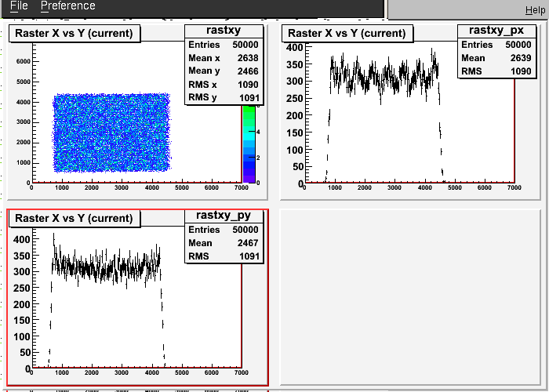Click the rastxy_px stats box title
Screen dimensions: 549x392
coord(496,30)
